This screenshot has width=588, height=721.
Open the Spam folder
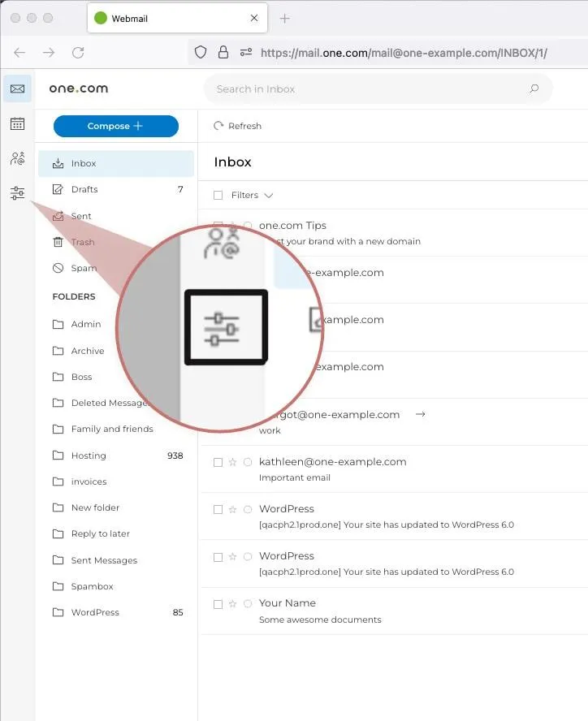click(116, 268)
